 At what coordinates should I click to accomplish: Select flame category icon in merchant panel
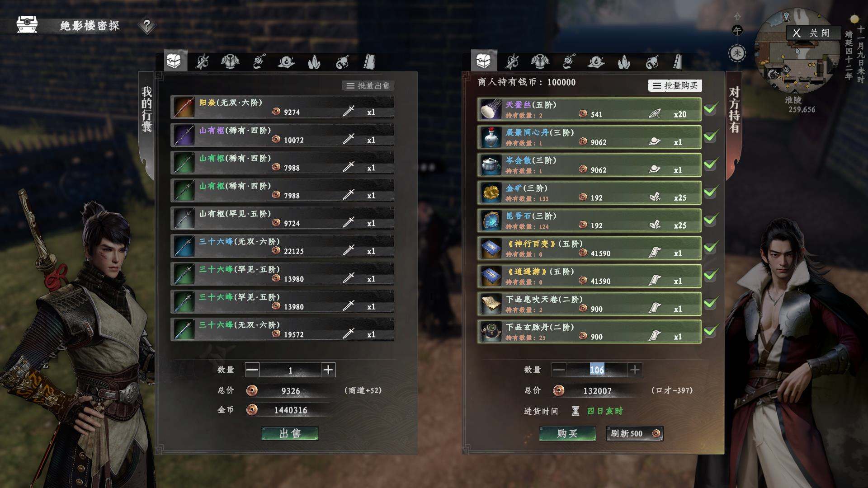point(624,61)
